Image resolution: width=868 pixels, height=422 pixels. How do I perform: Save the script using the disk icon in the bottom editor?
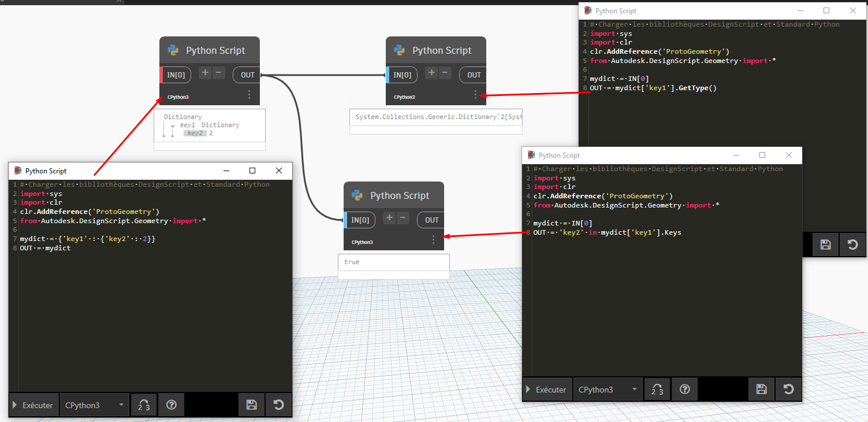251,405
